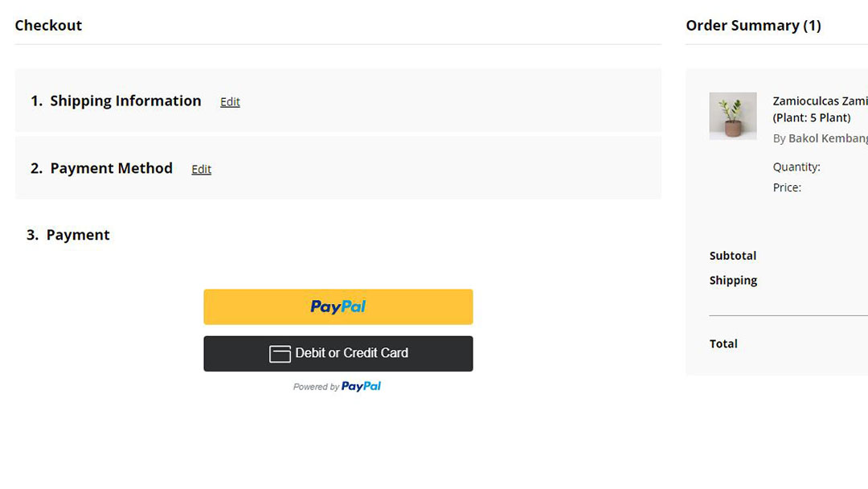This screenshot has height=489, width=868.
Task: Visit seller Bakol Kembang's page
Action: coord(828,138)
